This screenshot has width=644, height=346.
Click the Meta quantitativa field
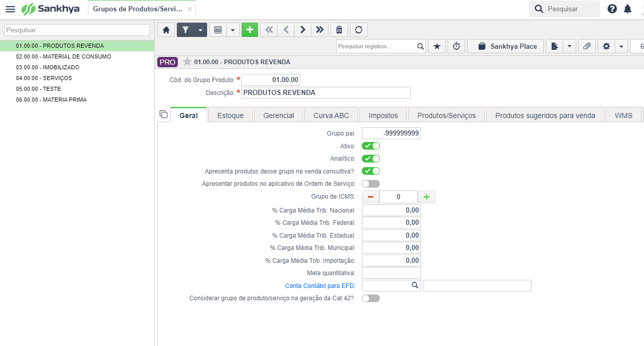point(392,273)
